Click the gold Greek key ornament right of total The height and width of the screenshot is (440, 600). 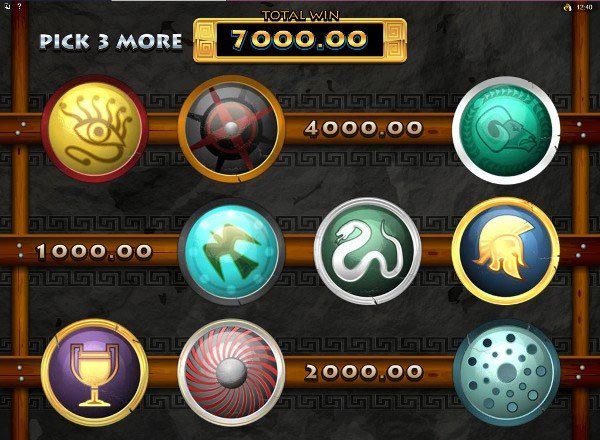394,40
